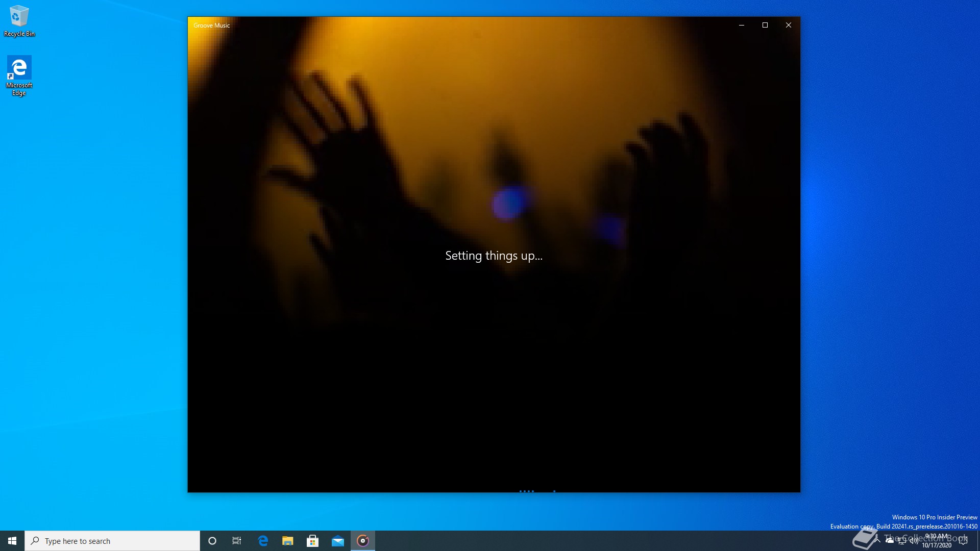980x551 pixels.
Task: Maximize the Groove Music window
Action: (765, 25)
